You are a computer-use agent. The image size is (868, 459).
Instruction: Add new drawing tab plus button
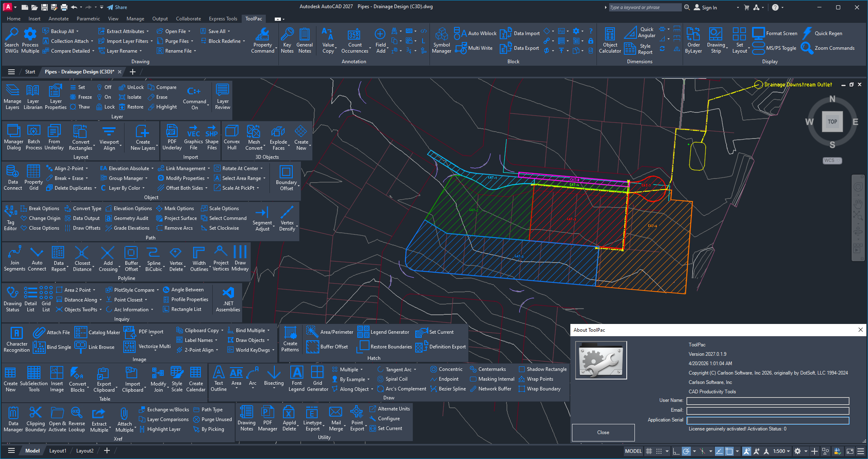pyautogui.click(x=132, y=72)
